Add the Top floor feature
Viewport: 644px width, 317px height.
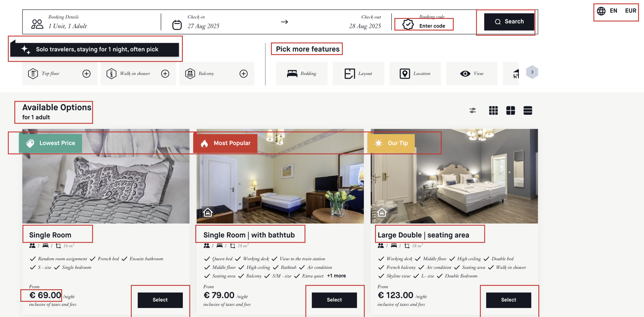[x=86, y=74]
